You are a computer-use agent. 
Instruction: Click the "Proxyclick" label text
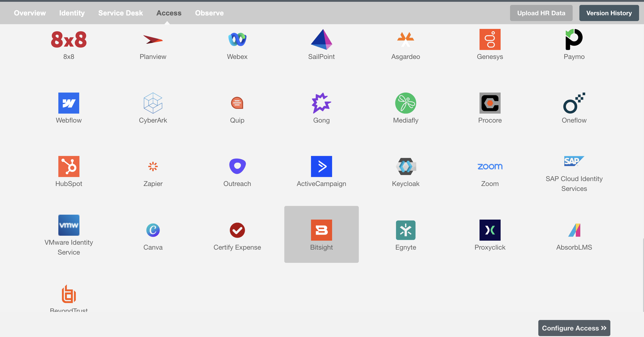(490, 247)
